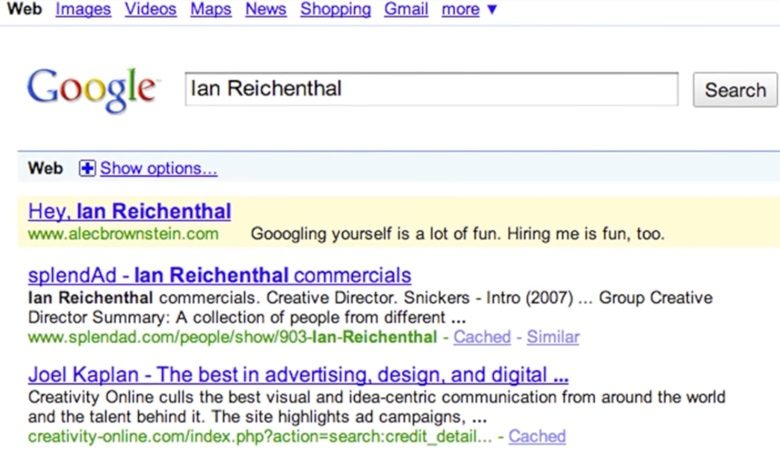Click the Google logo

(x=93, y=91)
